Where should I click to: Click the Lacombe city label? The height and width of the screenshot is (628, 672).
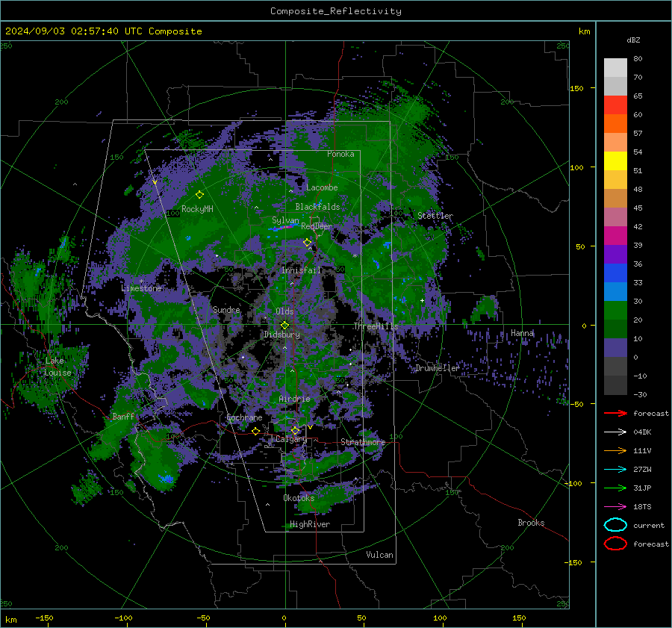(x=322, y=187)
